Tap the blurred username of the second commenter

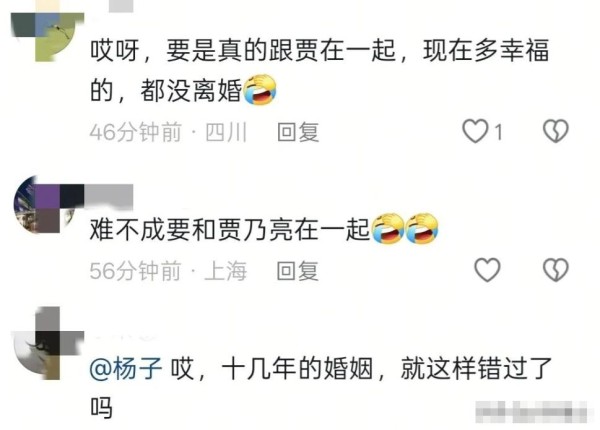(x=109, y=195)
